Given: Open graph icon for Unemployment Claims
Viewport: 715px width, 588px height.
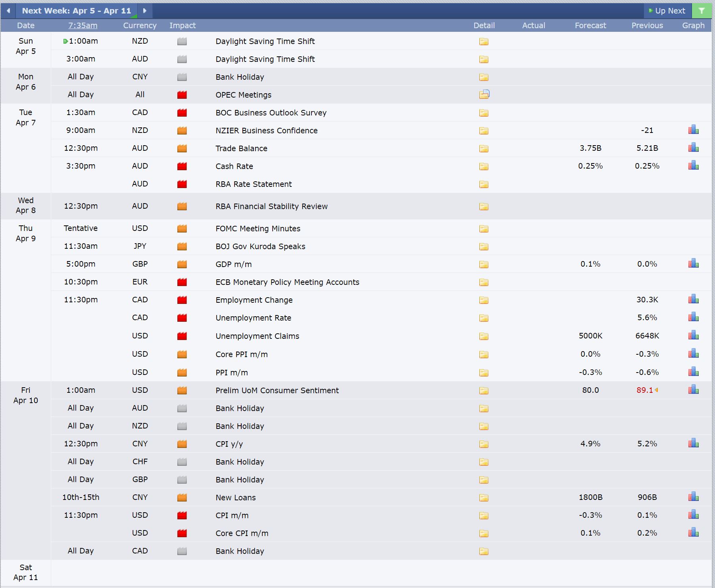Looking at the screenshot, I should click(x=693, y=335).
